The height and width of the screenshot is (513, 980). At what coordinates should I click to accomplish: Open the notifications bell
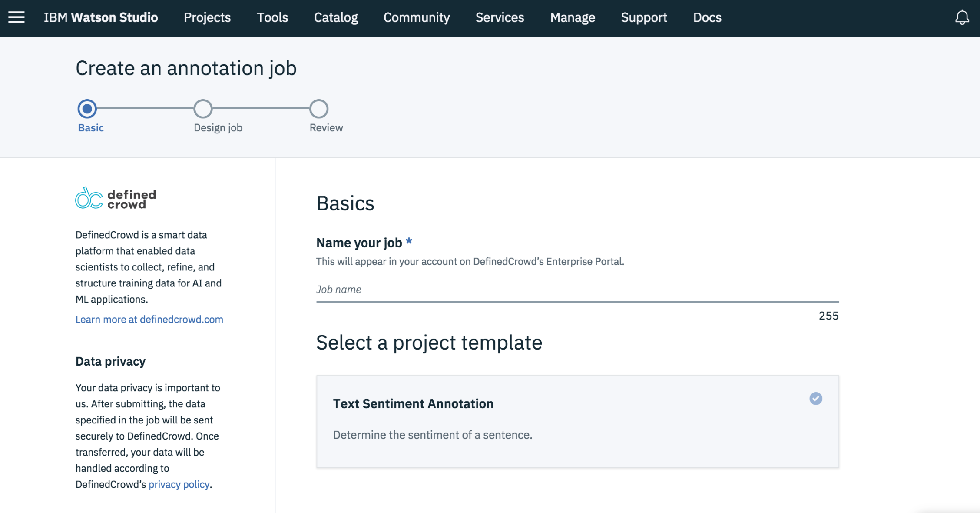pyautogui.click(x=962, y=17)
